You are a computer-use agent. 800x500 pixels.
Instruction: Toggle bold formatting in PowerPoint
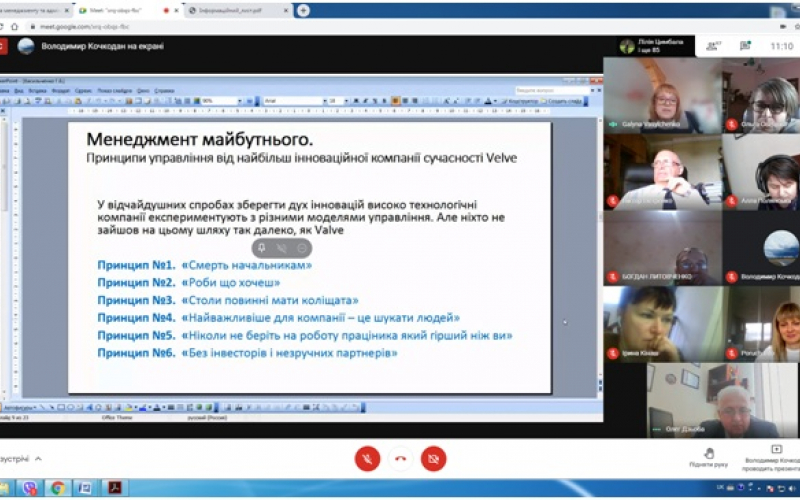tap(356, 101)
